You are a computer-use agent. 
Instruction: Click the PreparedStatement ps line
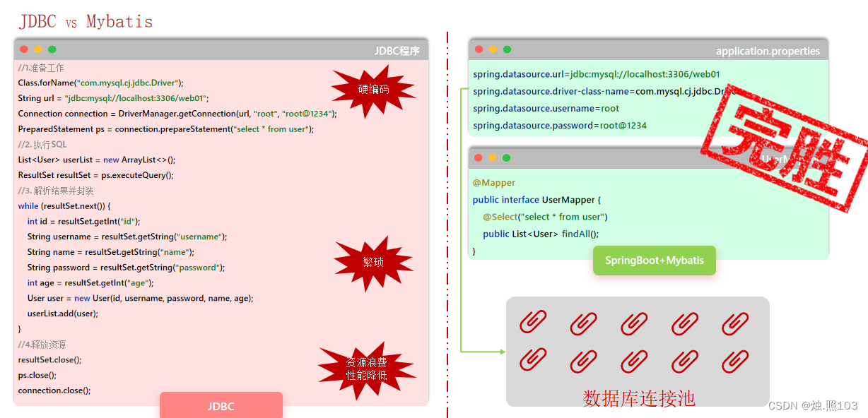coord(166,129)
